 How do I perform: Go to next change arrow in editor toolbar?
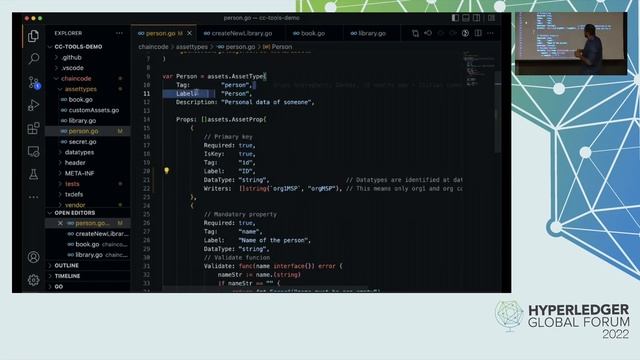coord(453,33)
